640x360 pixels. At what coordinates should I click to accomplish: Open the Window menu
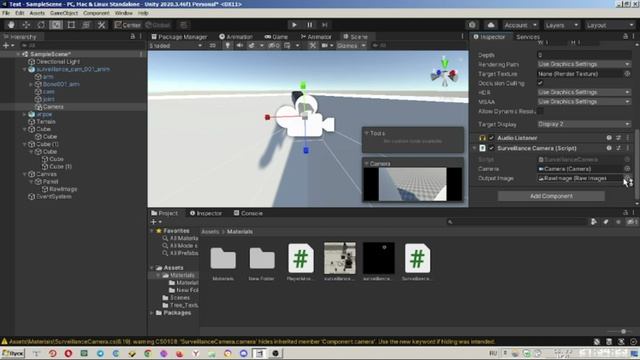[x=123, y=13]
